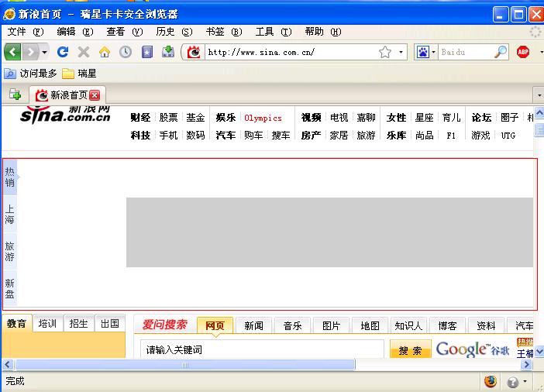The image size is (544, 392).
Task: Switch to the 招生 tab
Action: click(x=78, y=324)
